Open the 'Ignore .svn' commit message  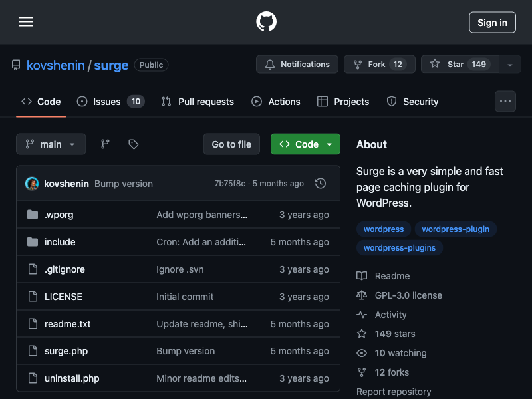(180, 269)
